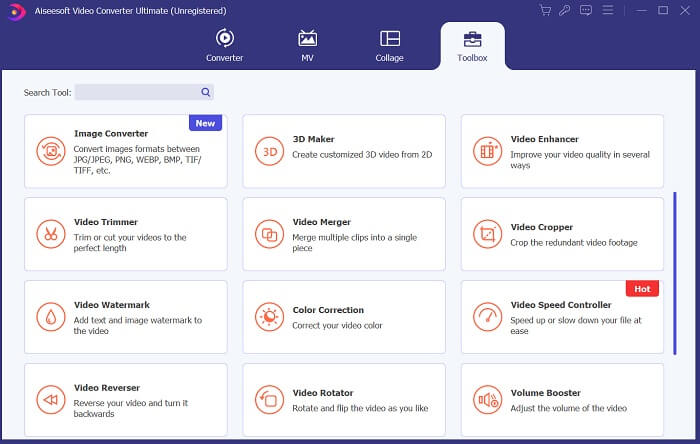Click "Speed up or slow down" description
Image resolution: width=700 pixels, height=444 pixels.
pos(576,325)
